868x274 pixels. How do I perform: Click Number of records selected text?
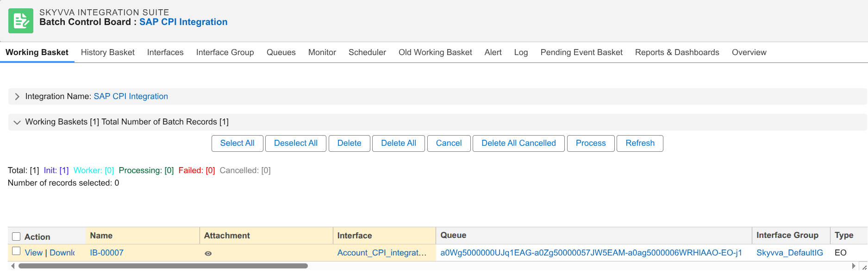click(x=63, y=183)
